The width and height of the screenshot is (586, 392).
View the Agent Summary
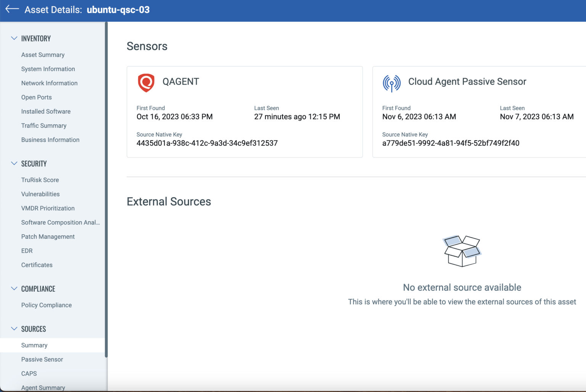click(x=43, y=387)
